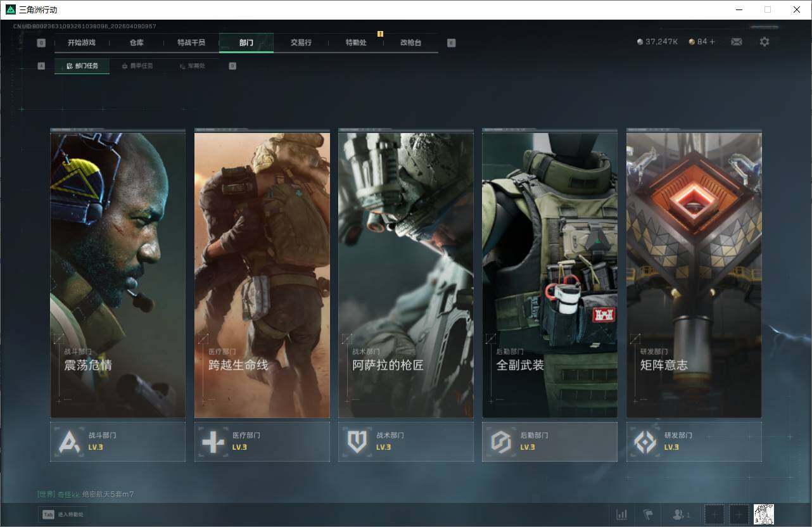This screenshot has width=812, height=527.
Task: Click the 医疗部门 LV.3 button
Action: tap(262, 441)
